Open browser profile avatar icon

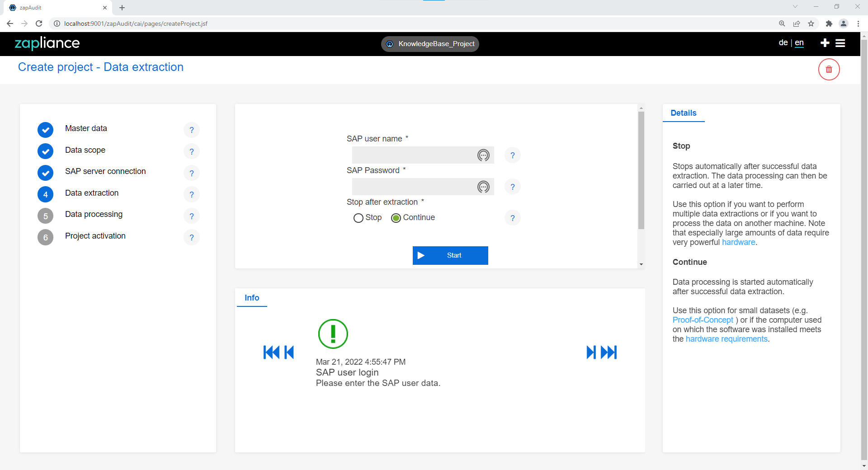pos(844,23)
